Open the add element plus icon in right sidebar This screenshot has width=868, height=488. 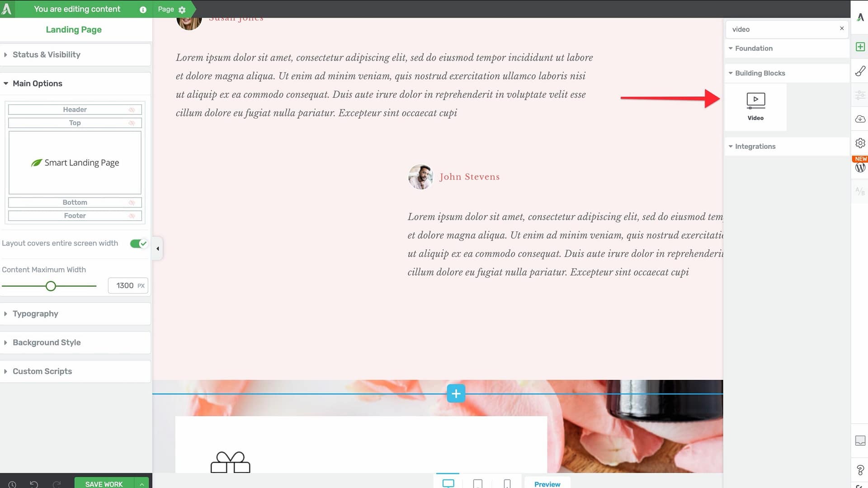[860, 47]
